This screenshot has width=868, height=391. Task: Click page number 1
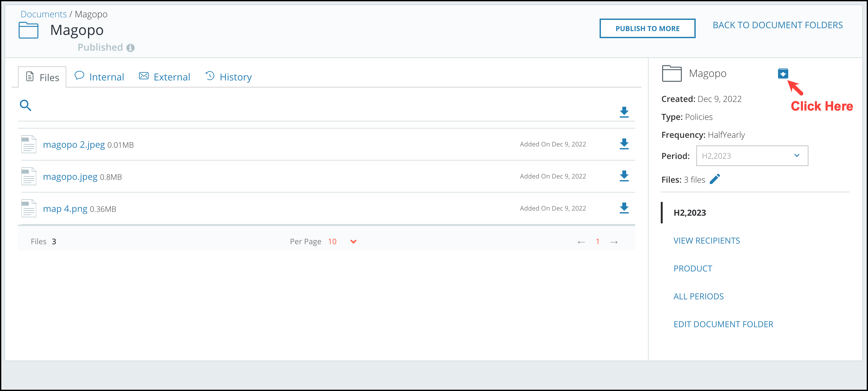click(x=597, y=241)
